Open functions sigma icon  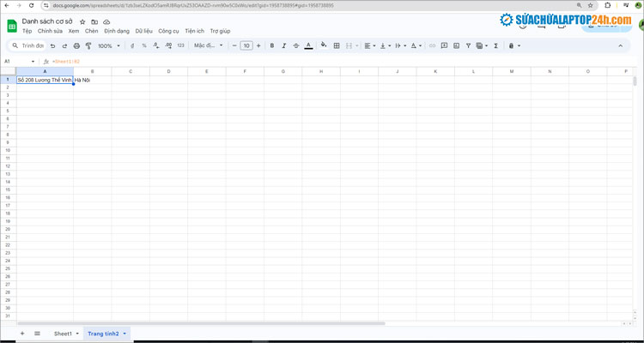click(x=495, y=46)
